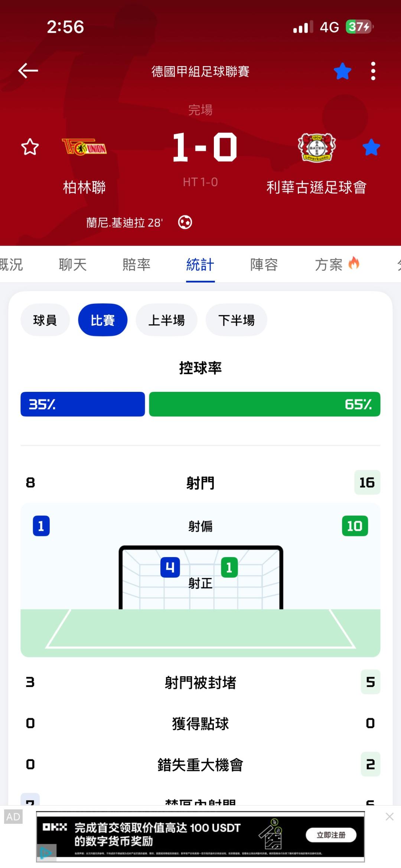Click the Bayer Leverkusen team crest
The height and width of the screenshot is (868, 401).
pyautogui.click(x=317, y=147)
